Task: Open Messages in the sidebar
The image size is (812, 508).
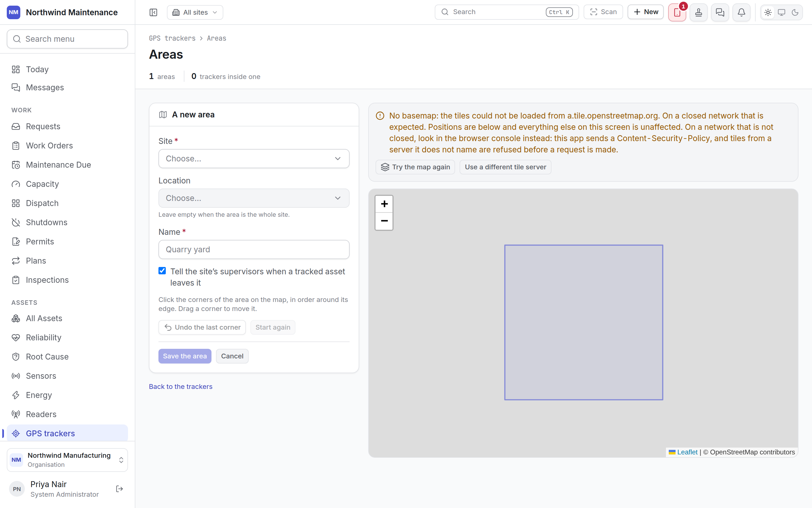Action: [x=67, y=87]
